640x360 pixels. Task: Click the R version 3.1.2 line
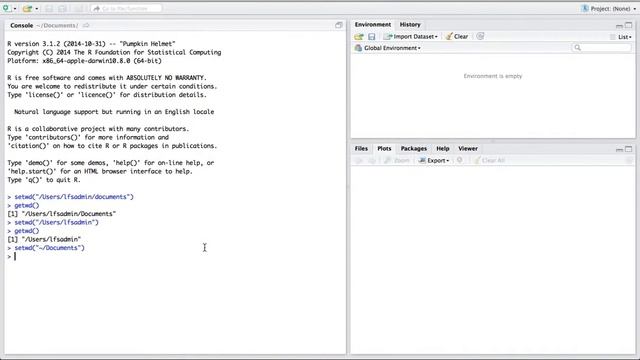click(x=91, y=44)
